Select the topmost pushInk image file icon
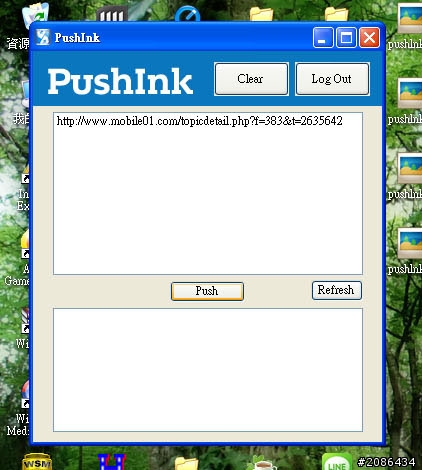 410,18
